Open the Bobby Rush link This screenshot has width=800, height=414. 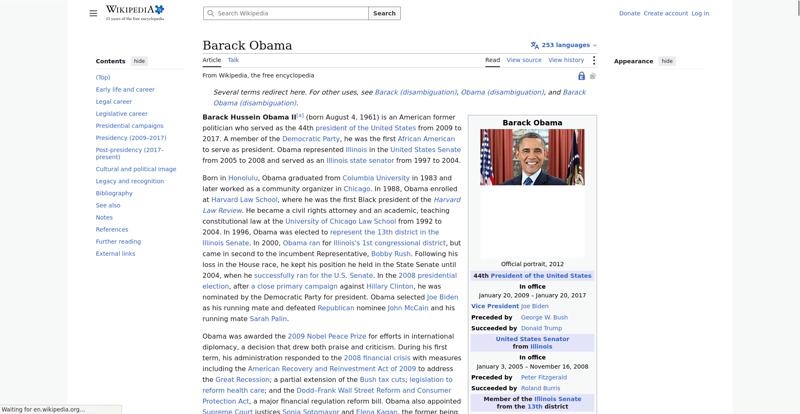(391, 254)
